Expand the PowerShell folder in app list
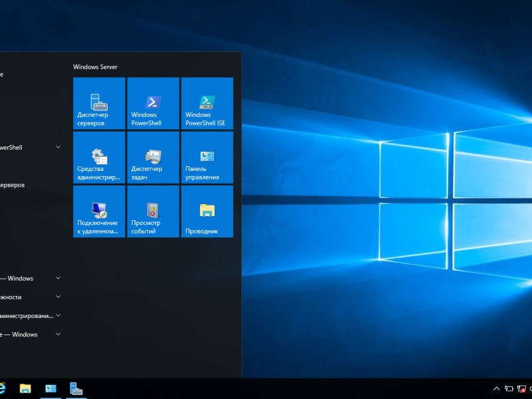This screenshot has height=399, width=532. (x=58, y=147)
